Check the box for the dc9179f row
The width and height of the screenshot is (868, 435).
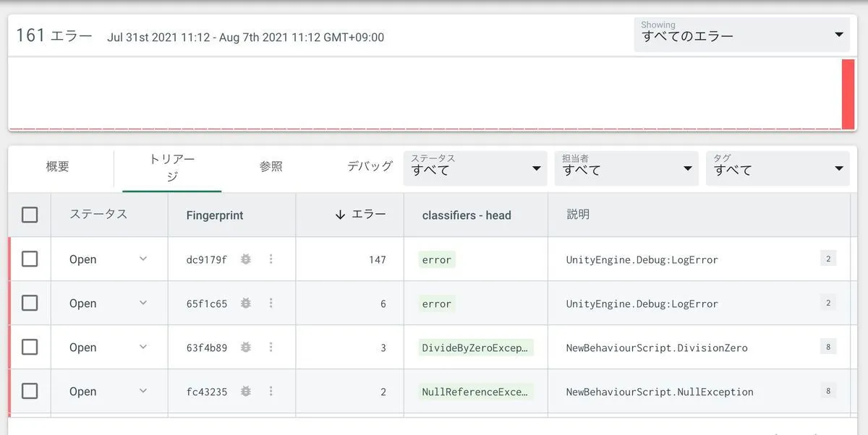click(30, 259)
